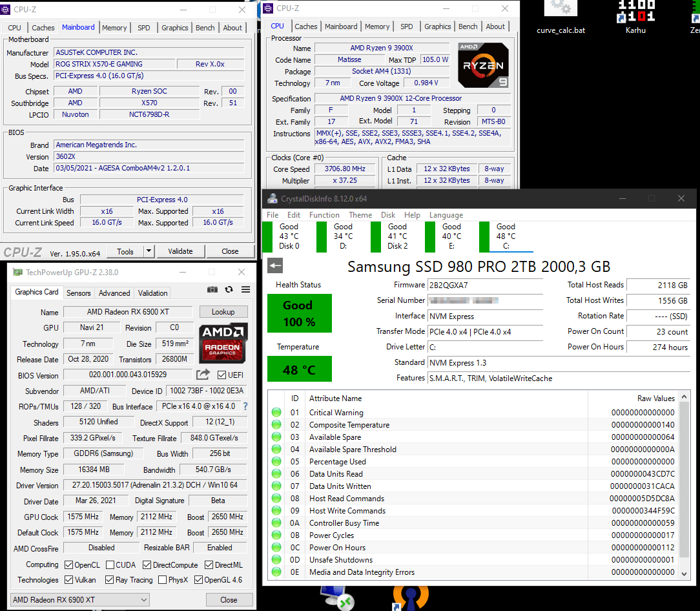Toggle the OpenGL 4.6 checkbox
This screenshot has width=700, height=611.
pos(199,580)
